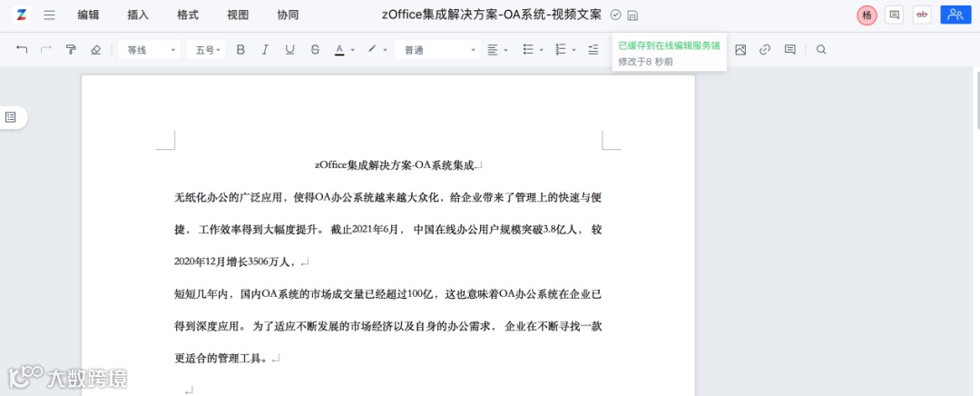Clear formatting with the eraser icon
This screenshot has height=396, width=980.
[x=95, y=49]
